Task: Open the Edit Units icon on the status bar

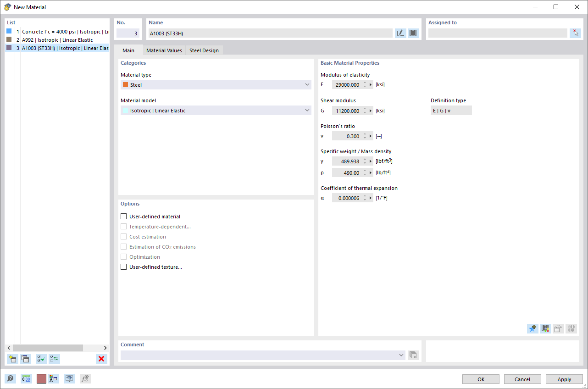Action: 26,378
